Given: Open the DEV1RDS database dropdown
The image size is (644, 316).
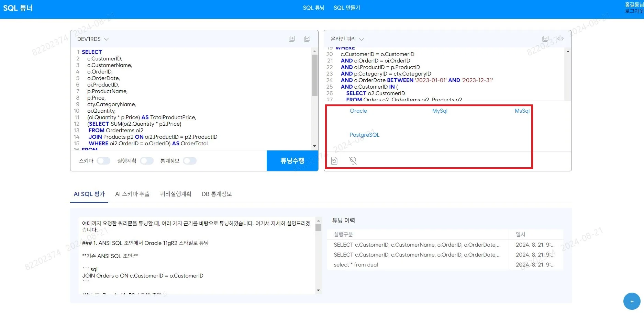Looking at the screenshot, I should coord(93,39).
